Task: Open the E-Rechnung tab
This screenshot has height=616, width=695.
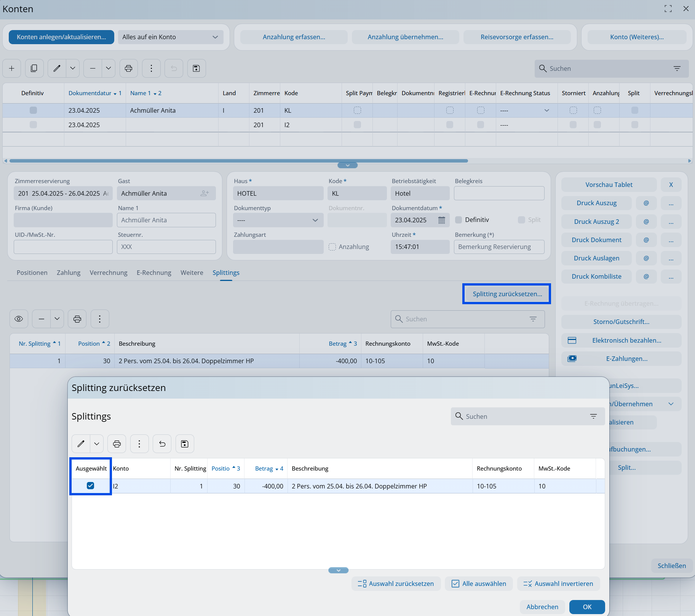Action: (x=154, y=273)
